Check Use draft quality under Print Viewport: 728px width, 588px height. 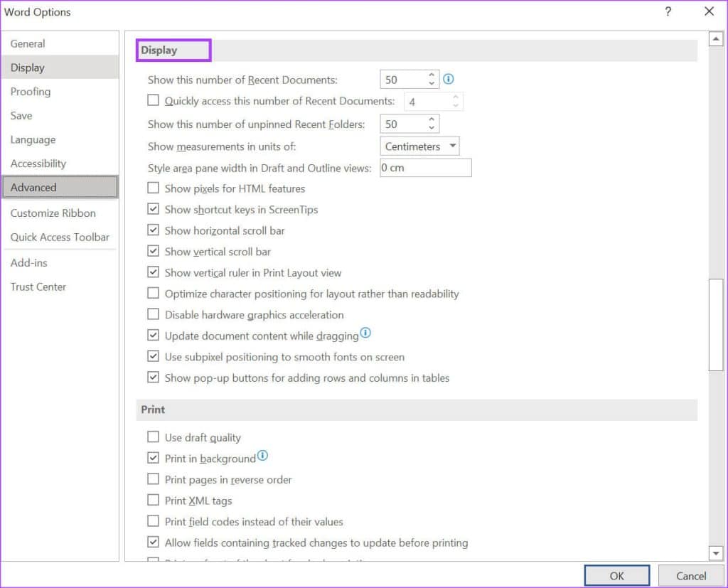[x=153, y=437]
